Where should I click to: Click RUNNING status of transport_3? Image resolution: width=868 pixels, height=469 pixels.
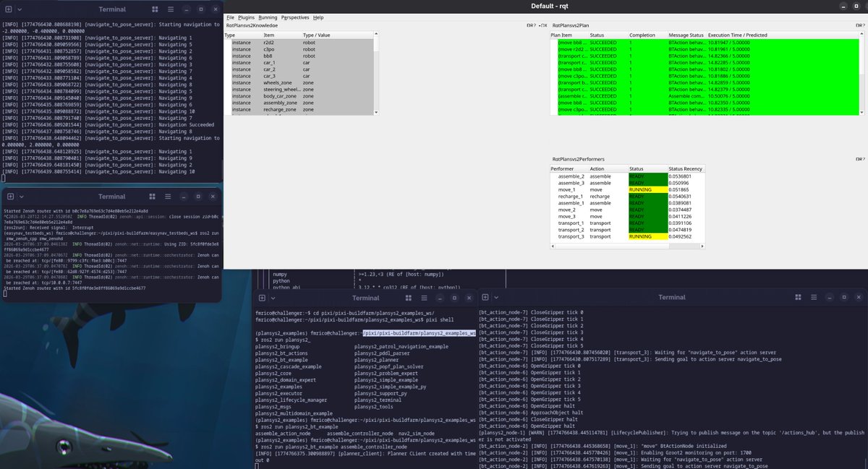(x=647, y=236)
